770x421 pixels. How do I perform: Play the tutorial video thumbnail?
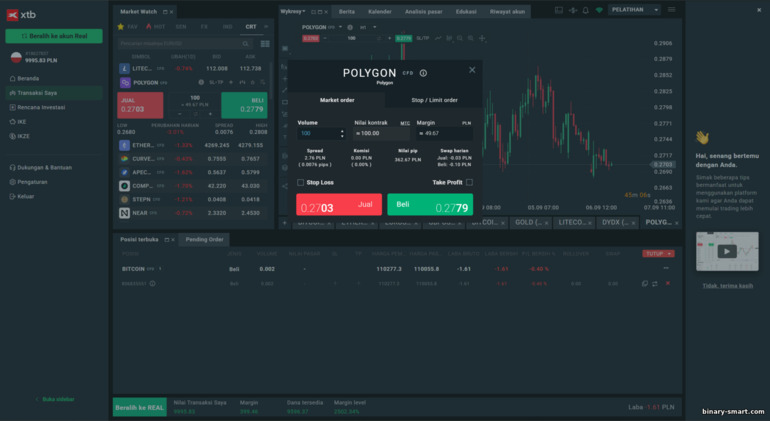(726, 251)
